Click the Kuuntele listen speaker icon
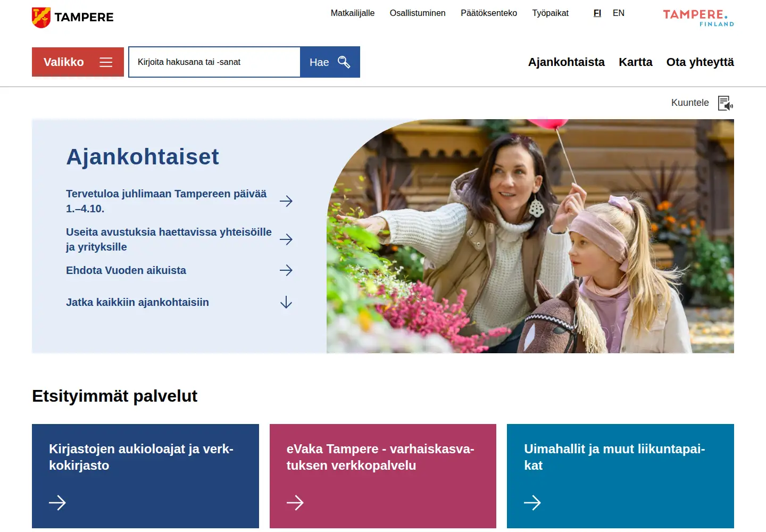 [x=726, y=103]
